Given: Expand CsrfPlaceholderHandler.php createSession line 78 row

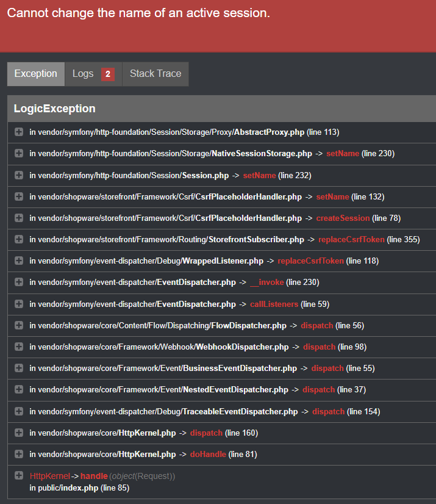Looking at the screenshot, I should 19,218.
